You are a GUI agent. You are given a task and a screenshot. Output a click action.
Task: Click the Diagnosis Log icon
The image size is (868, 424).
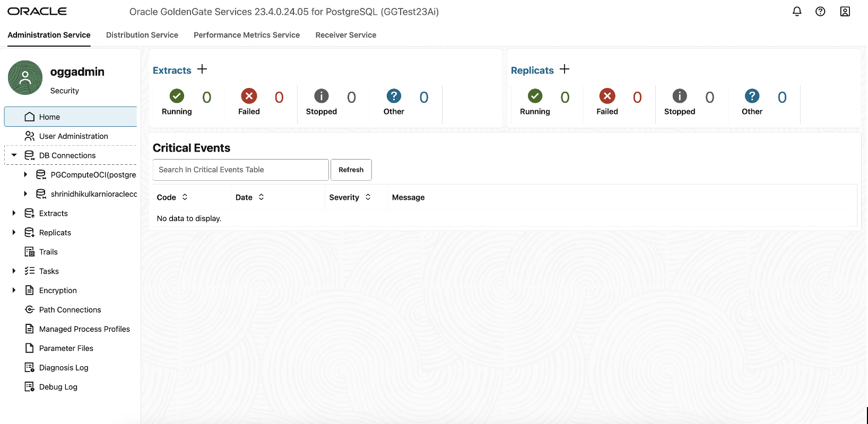tap(30, 367)
